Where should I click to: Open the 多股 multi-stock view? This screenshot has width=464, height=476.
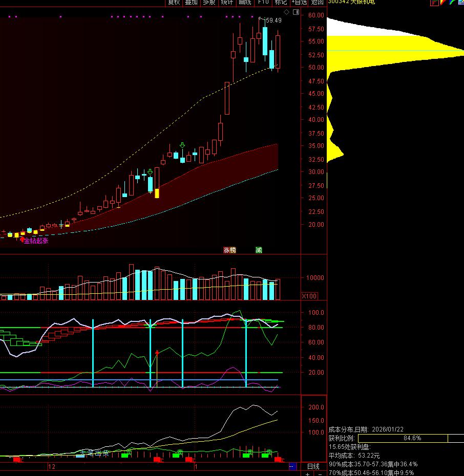[209, 3]
